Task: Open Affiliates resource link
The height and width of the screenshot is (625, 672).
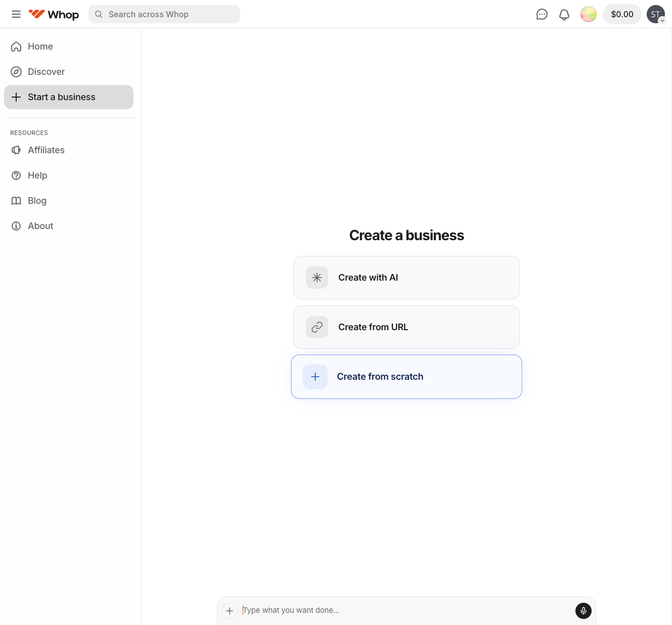Action: pos(69,150)
